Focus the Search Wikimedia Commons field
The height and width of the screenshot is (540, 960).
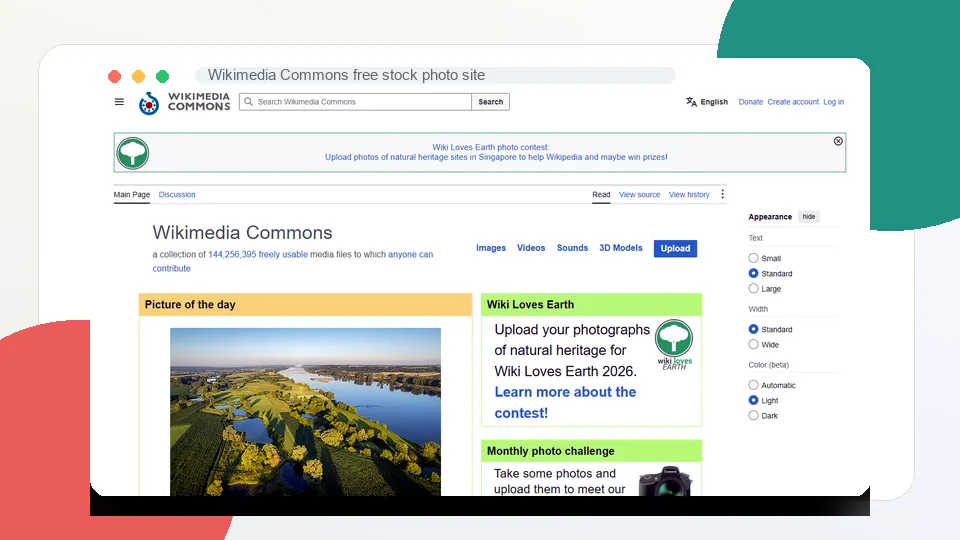pos(355,102)
